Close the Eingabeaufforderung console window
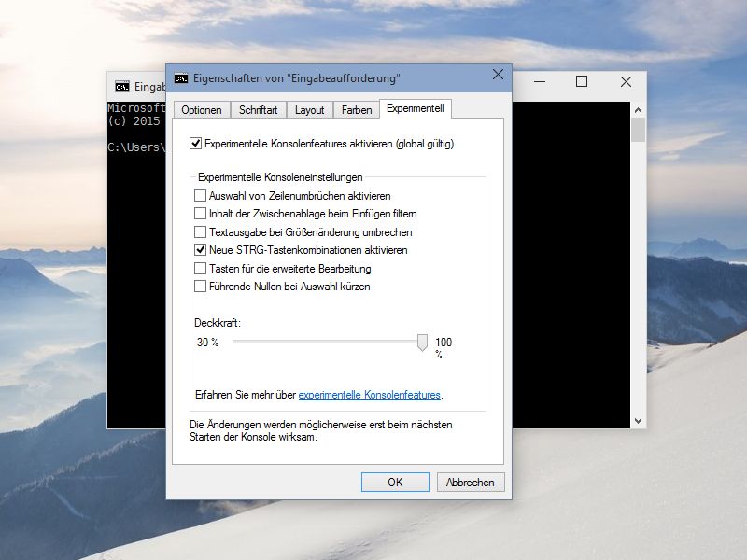The height and width of the screenshot is (560, 747). click(626, 81)
